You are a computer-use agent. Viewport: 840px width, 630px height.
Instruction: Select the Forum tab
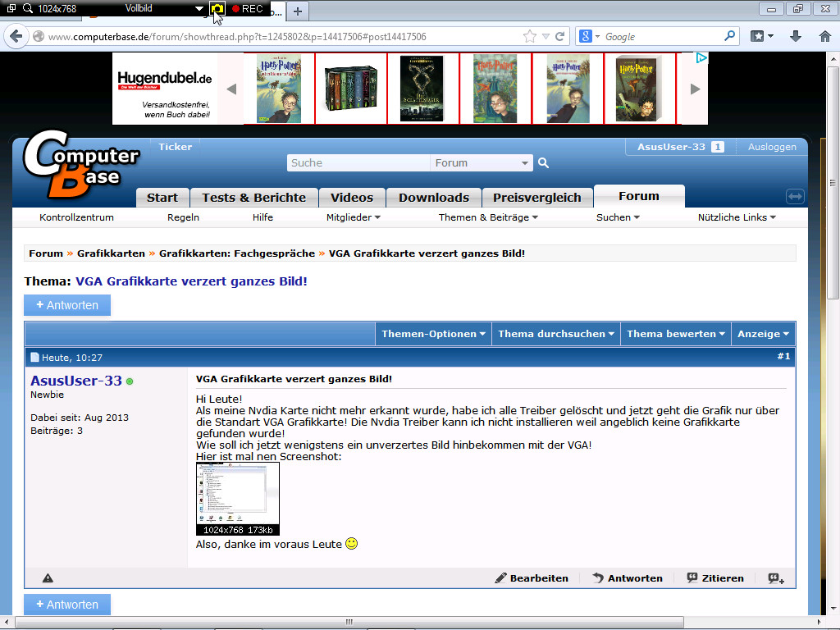tap(639, 196)
